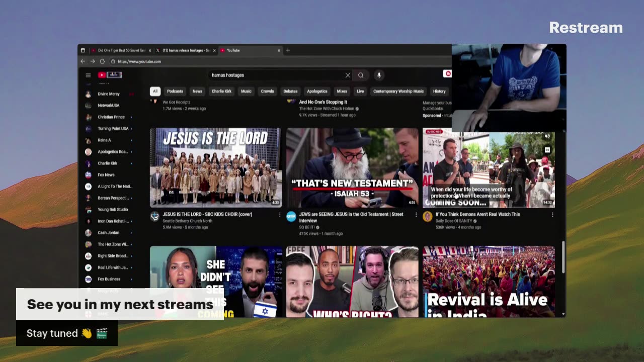The width and height of the screenshot is (644, 362).
Task: Mute the previewing video with speaker icon
Action: pyautogui.click(x=547, y=137)
